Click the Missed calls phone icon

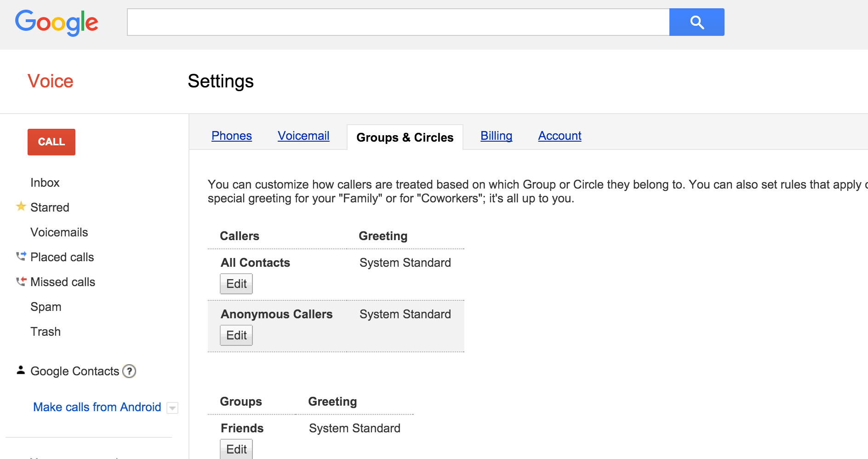pos(21,281)
